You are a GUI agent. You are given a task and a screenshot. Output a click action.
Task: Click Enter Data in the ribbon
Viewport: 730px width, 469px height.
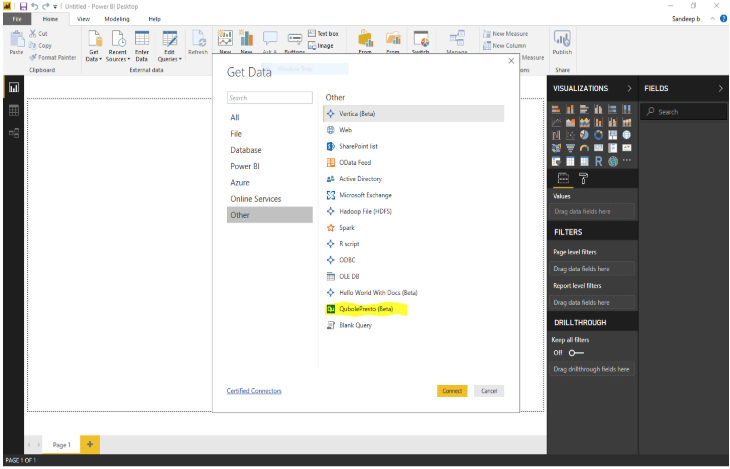142,46
